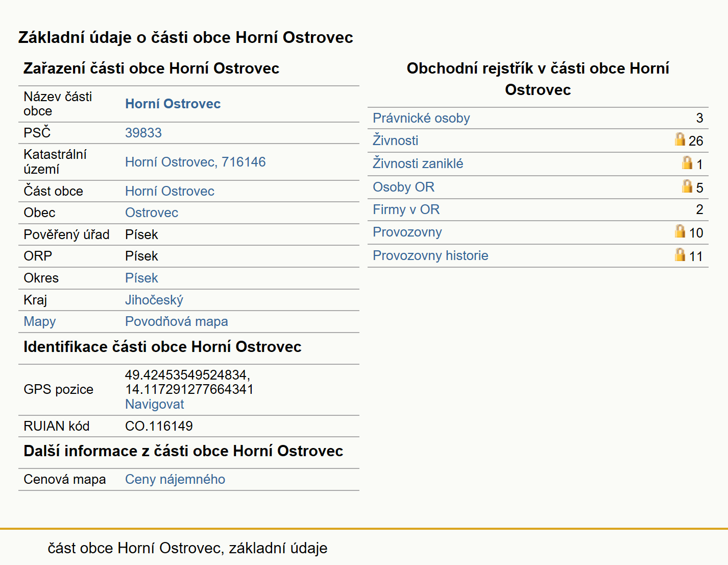
Task: Click the Další informace z části obce heading
Action: click(183, 451)
